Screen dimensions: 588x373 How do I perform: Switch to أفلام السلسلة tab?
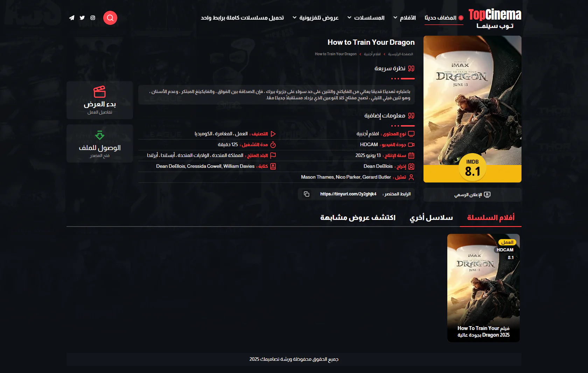click(x=491, y=218)
